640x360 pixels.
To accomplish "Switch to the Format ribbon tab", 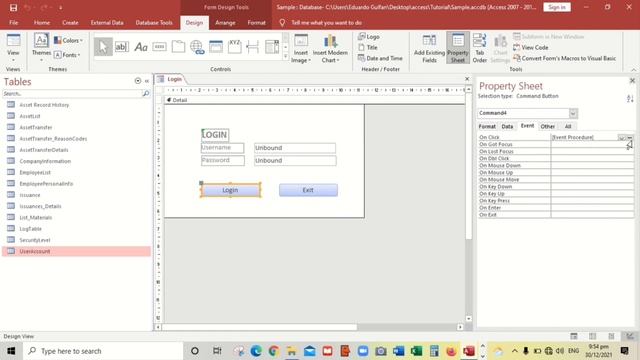I will click(256, 23).
